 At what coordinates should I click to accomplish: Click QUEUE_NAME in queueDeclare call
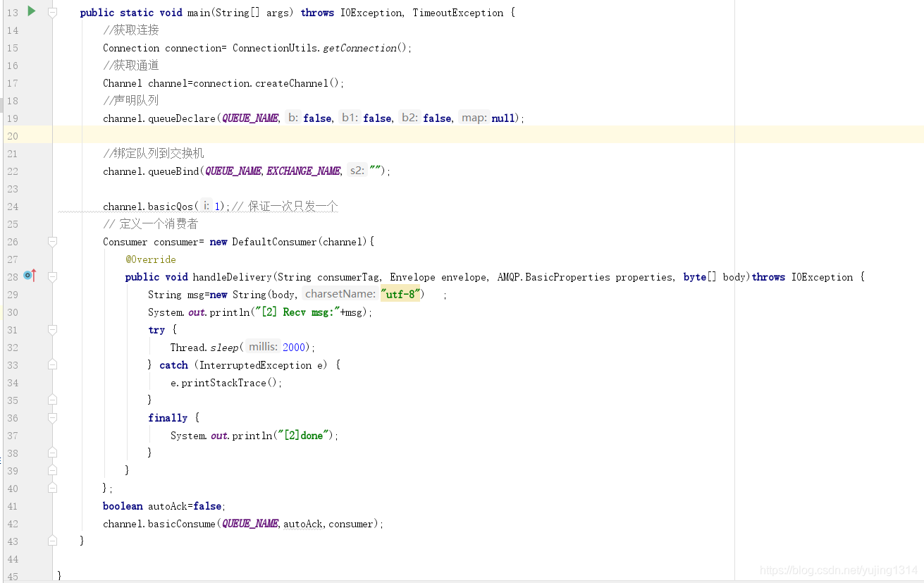click(250, 118)
